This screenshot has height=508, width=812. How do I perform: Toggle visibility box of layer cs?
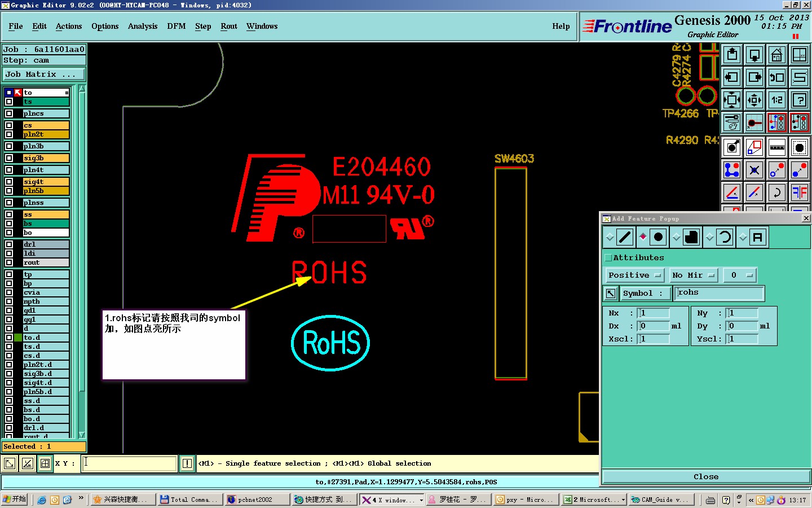9,125
